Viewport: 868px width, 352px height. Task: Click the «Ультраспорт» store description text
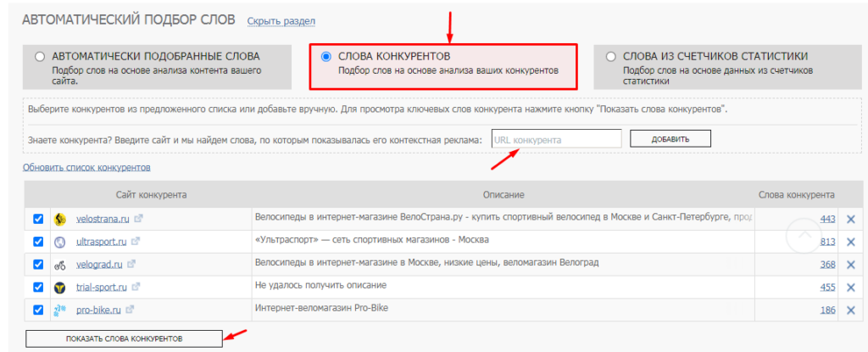click(372, 239)
